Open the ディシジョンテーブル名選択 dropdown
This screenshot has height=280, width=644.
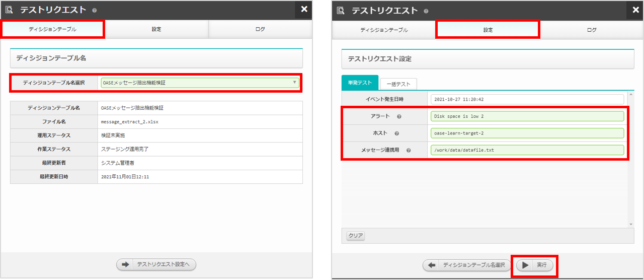[200, 83]
